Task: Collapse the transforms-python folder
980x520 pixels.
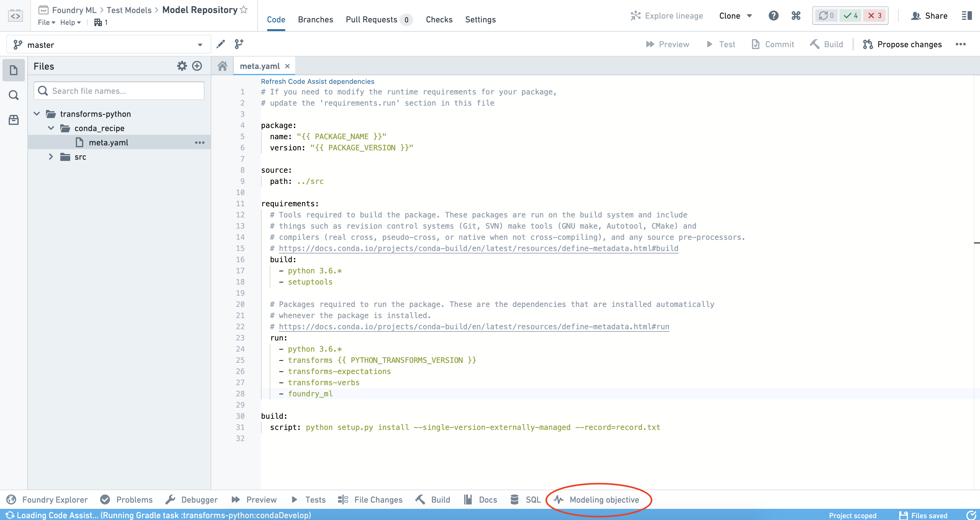Action: click(37, 114)
